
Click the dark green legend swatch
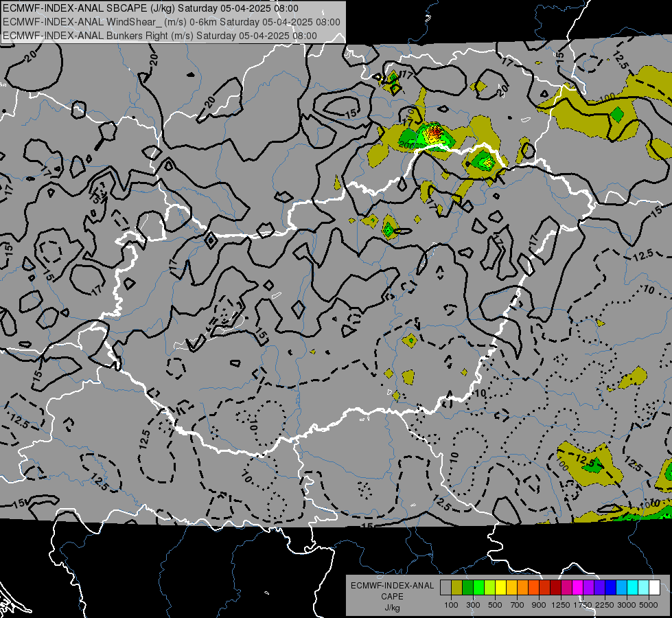point(467,588)
